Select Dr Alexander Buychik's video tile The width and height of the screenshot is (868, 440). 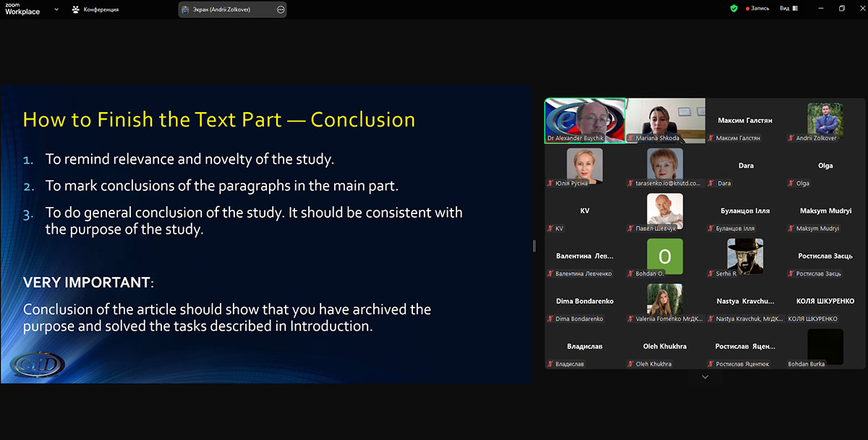tap(584, 120)
